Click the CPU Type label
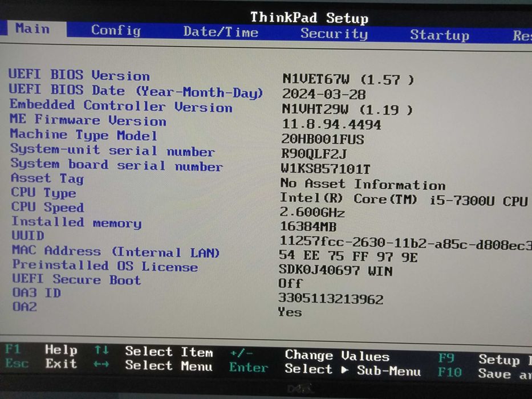 (43, 193)
